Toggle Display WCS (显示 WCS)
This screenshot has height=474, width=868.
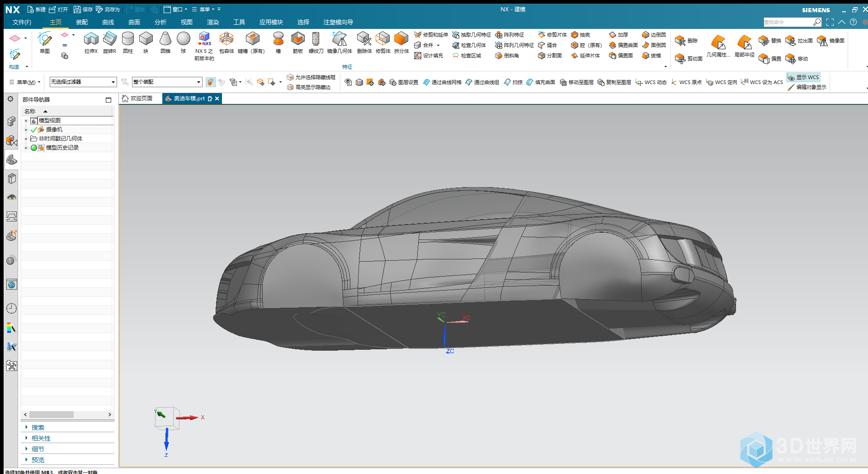(803, 77)
